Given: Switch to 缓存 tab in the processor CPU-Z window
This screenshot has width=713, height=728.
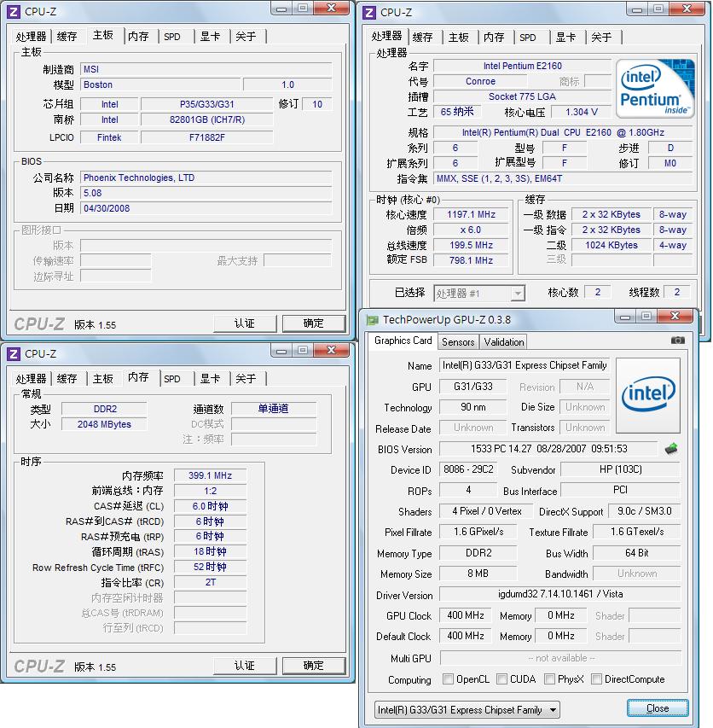Looking at the screenshot, I should (422, 38).
